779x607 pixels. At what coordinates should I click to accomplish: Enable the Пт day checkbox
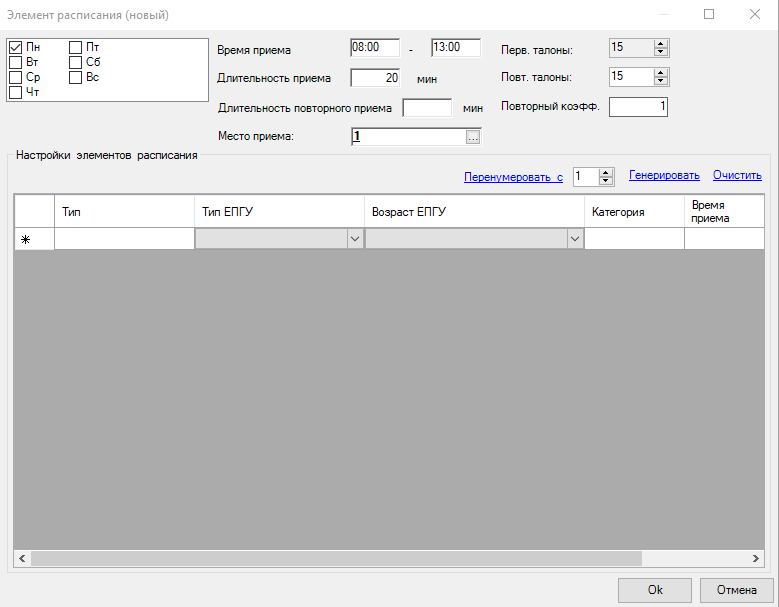[76, 48]
